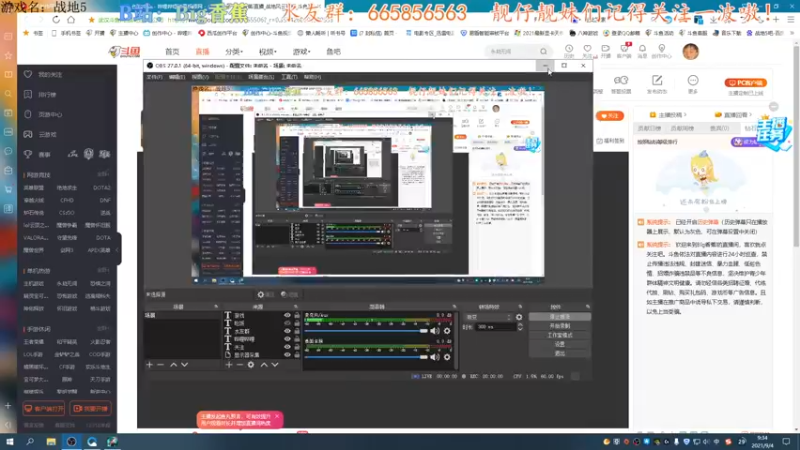This screenshot has width=800, height=450.
Task: Open Douyu history clock icon
Action: pos(569,48)
